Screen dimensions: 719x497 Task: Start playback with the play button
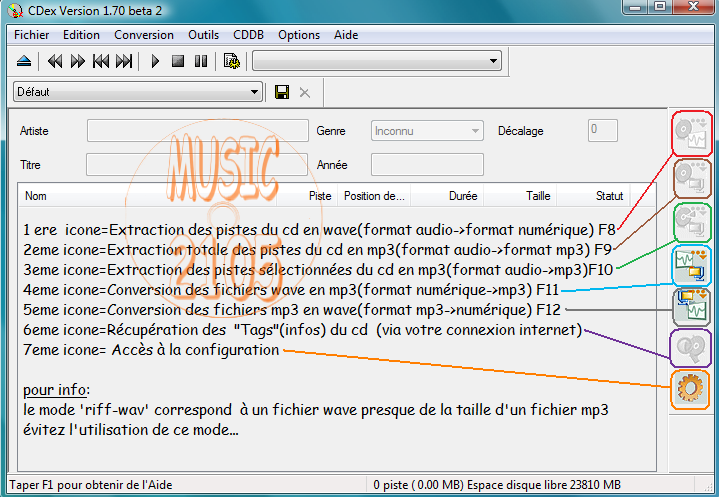click(x=155, y=61)
